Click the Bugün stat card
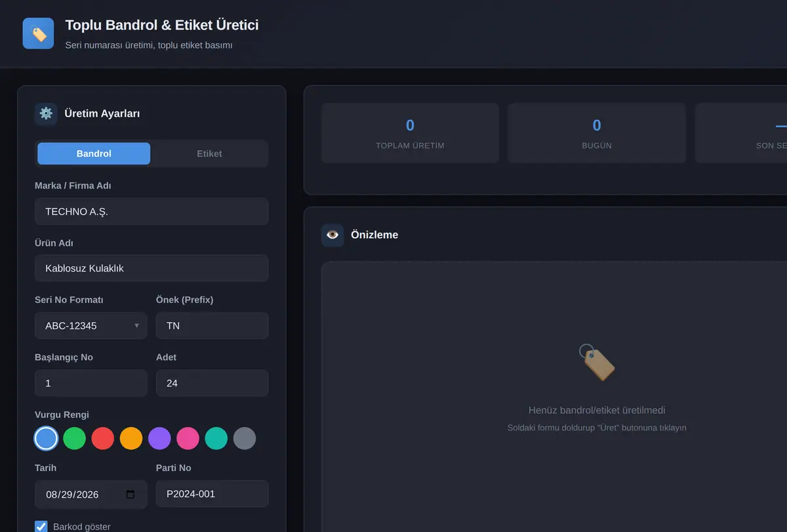Screen dimensions: 787x532 (597, 133)
